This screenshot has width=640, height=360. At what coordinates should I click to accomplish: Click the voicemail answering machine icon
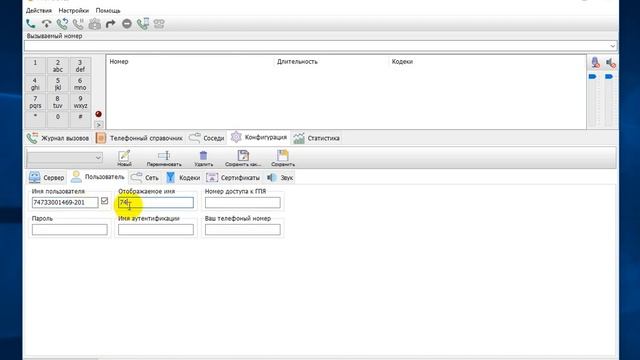(159, 24)
